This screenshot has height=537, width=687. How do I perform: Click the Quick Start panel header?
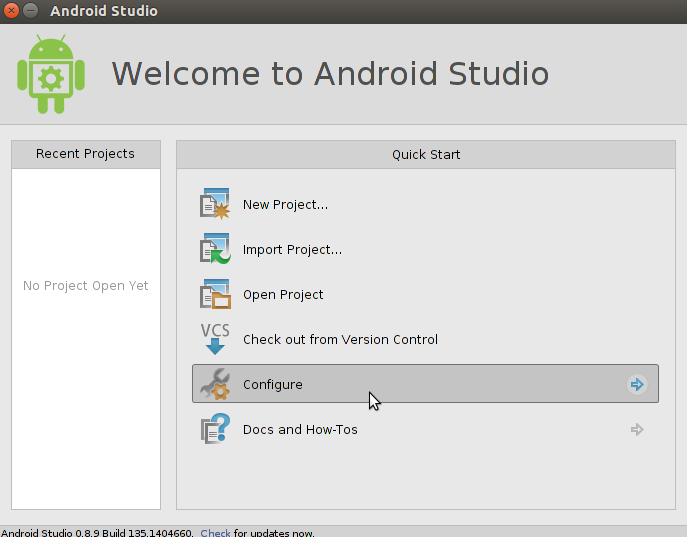pos(426,155)
